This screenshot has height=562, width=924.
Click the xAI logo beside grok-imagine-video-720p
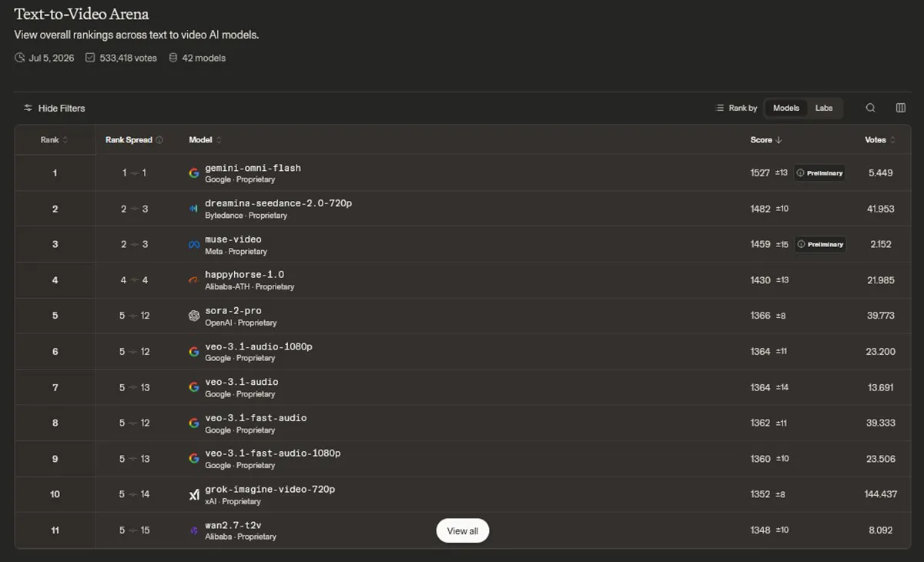(x=194, y=495)
